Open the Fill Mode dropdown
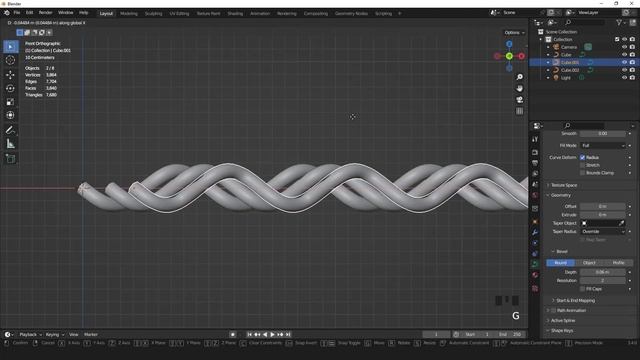640x360 pixels. 603,146
